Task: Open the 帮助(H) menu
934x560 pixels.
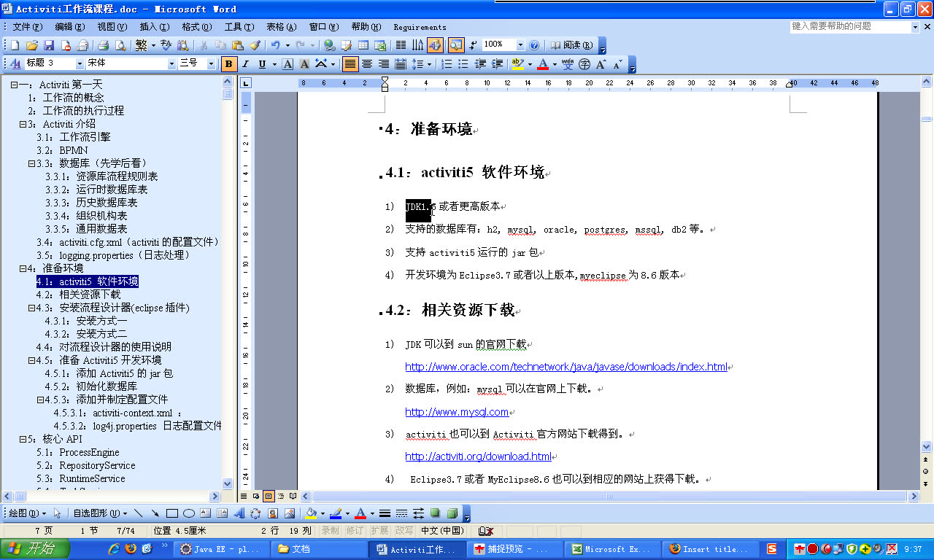Action: (x=366, y=27)
